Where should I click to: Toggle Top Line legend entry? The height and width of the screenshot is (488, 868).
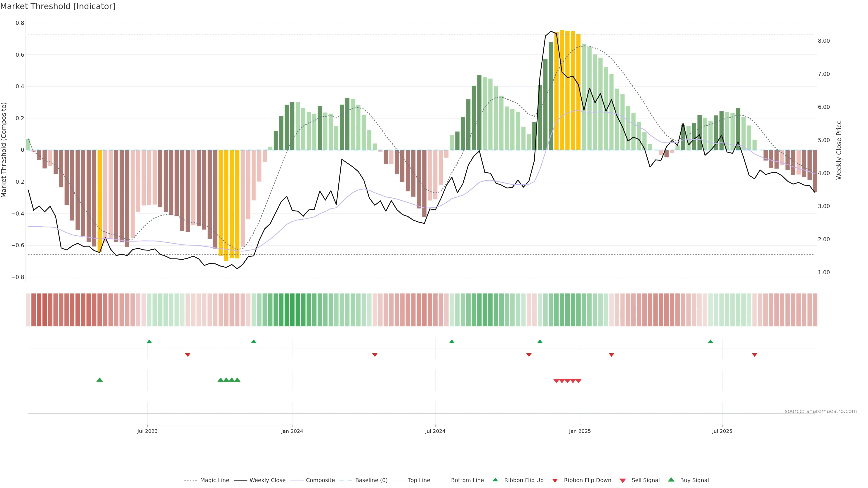tap(419, 480)
